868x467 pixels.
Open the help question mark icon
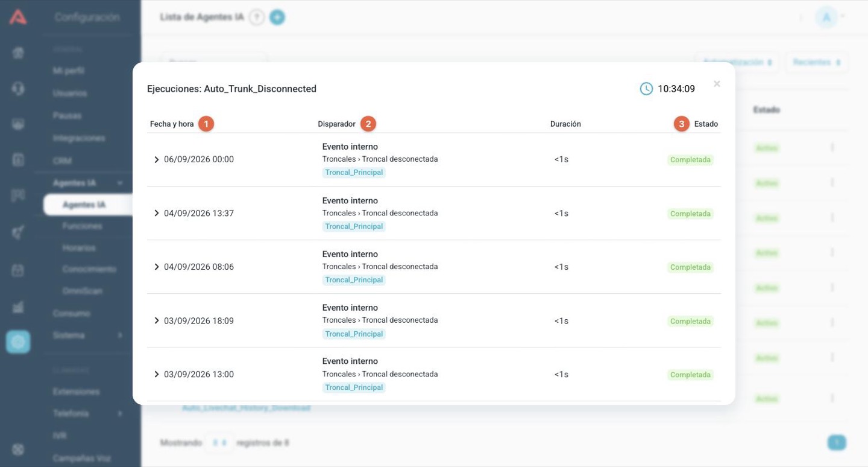coord(257,17)
